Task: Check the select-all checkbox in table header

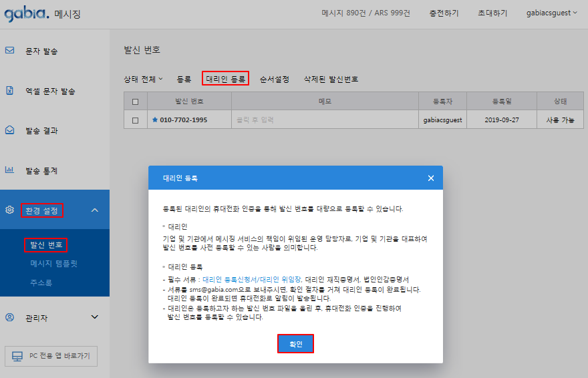Action: (136, 102)
